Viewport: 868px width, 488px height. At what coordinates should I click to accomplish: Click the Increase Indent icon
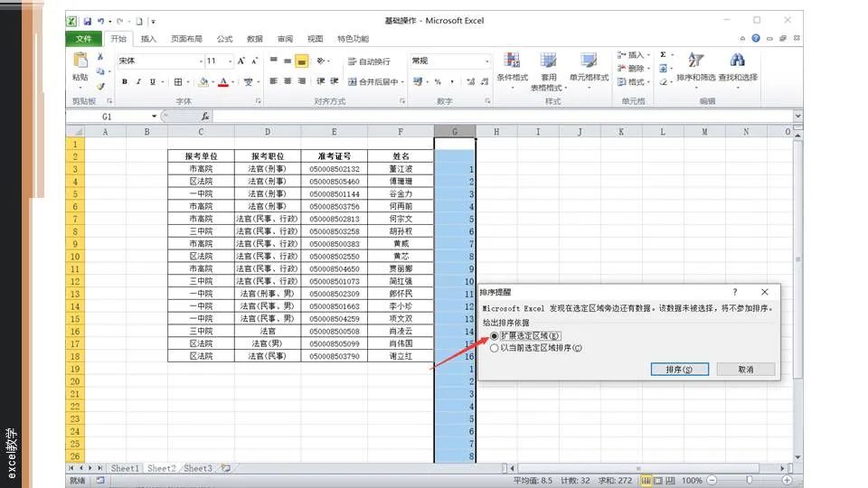point(335,81)
